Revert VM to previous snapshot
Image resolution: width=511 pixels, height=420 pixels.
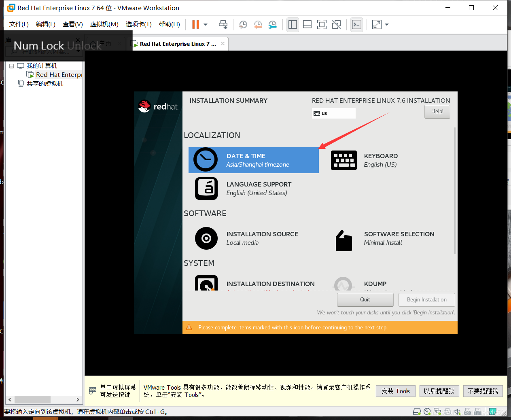pos(258,25)
